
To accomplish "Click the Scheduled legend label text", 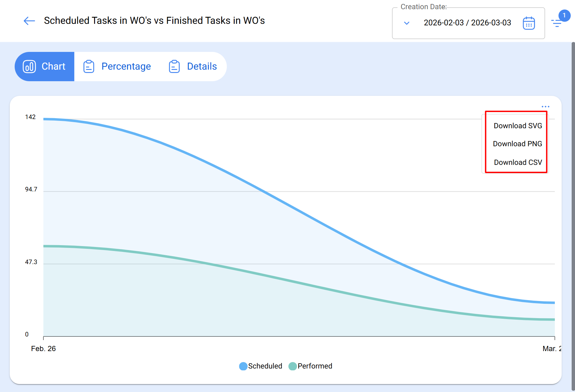I will (265, 366).
